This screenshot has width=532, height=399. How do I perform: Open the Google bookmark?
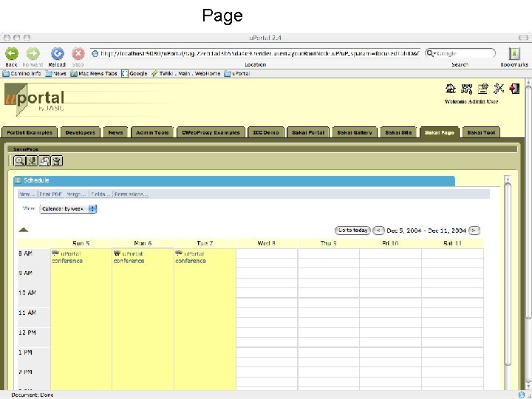pyautogui.click(x=134, y=73)
